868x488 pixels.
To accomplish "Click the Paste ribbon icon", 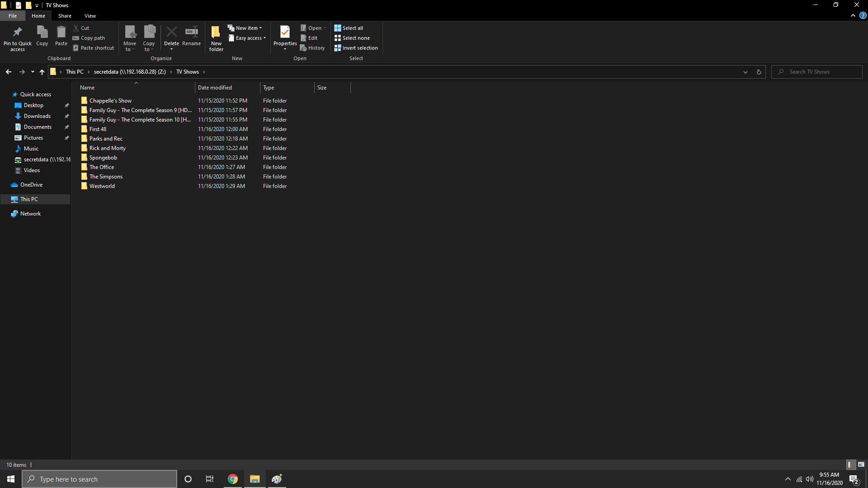I will [x=61, y=32].
